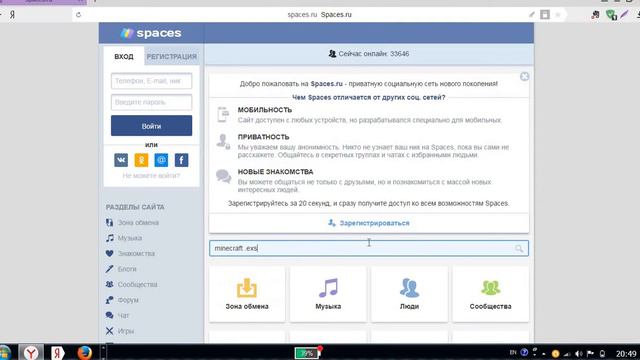The height and width of the screenshot is (360, 640).
Task: Open Yandex Browser from taskbar
Action: 31,352
